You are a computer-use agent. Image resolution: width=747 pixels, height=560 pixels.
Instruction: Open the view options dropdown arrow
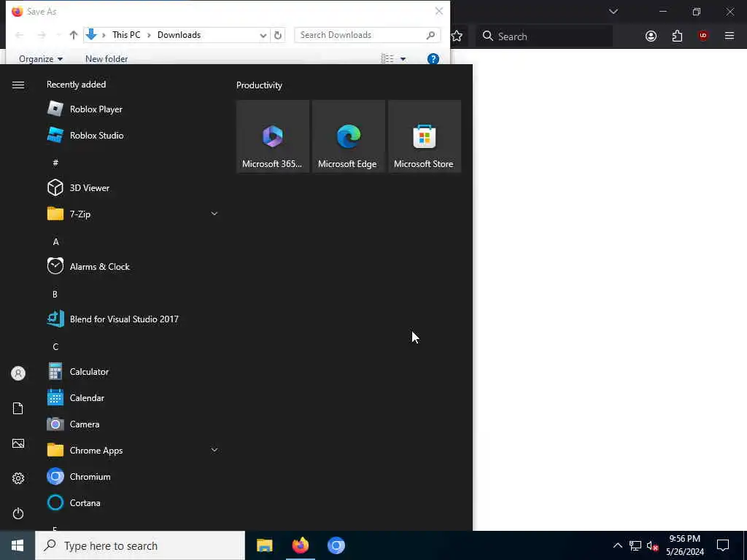(x=403, y=59)
